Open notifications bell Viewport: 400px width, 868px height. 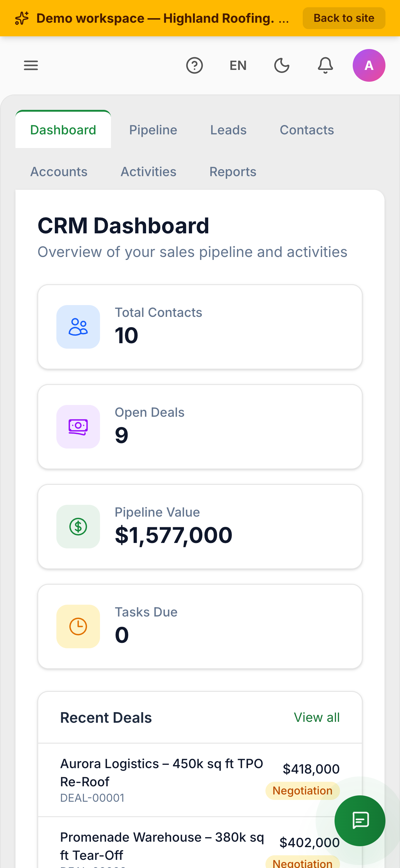pos(325,65)
